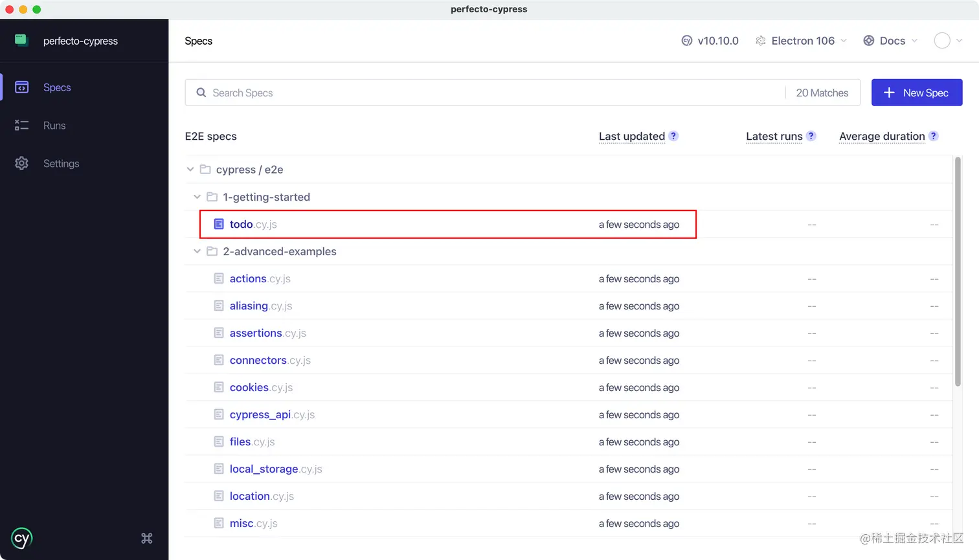Screen dimensions: 979x560
Task: Click the Specs page title in the header
Action: pyautogui.click(x=198, y=41)
